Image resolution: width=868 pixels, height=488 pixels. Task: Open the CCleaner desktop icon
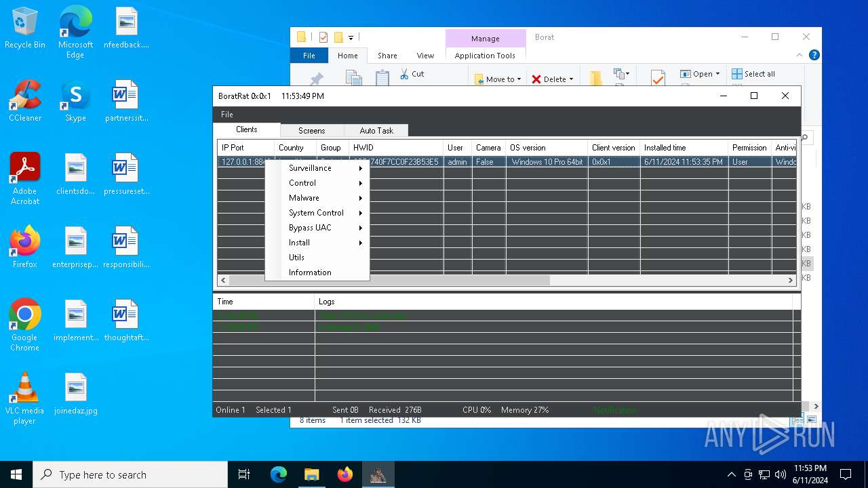coord(25,101)
